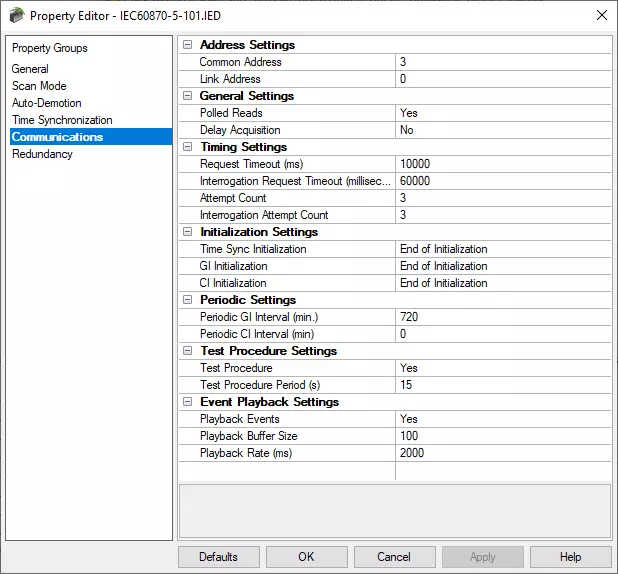
Task: Click the Property Editor app icon in title bar
Action: (17, 15)
